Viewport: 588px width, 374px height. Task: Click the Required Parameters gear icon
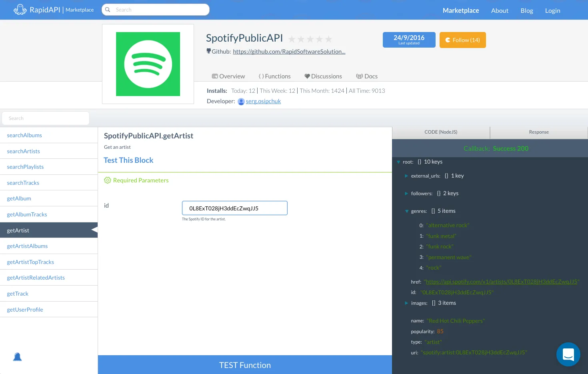coord(107,180)
